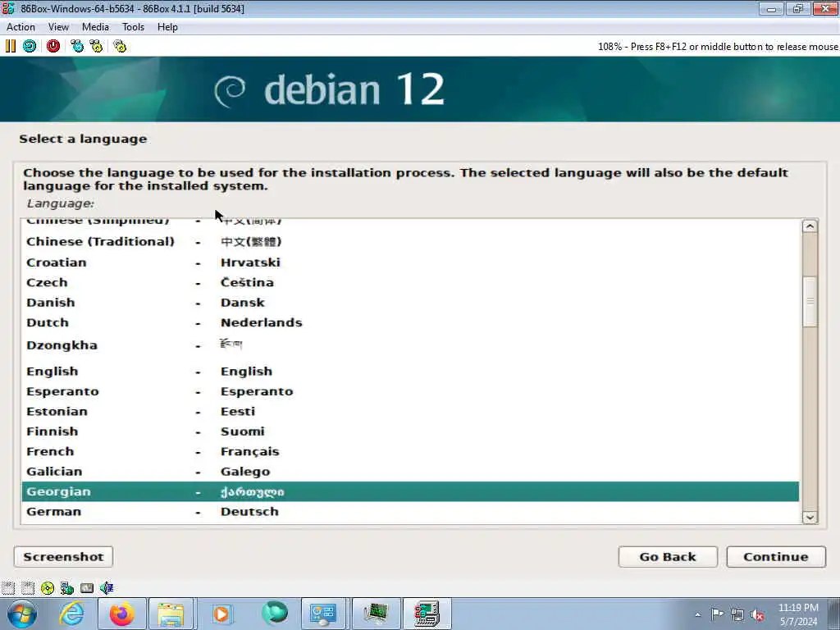The image size is (840, 630).
Task: Select Estonian - Eesti language
Action: (x=410, y=412)
